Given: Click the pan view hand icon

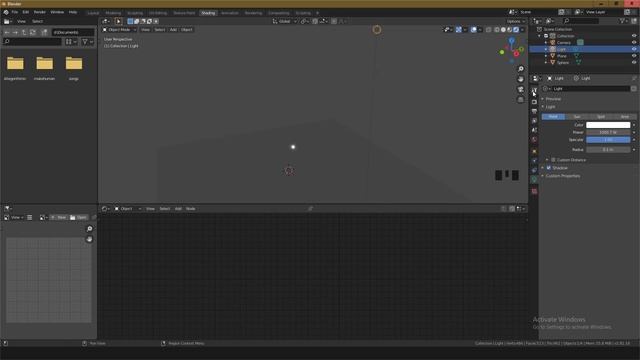Looking at the screenshot, I should [x=521, y=79].
